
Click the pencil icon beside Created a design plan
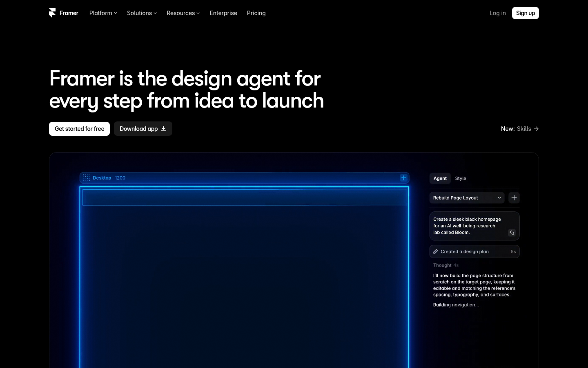point(436,251)
